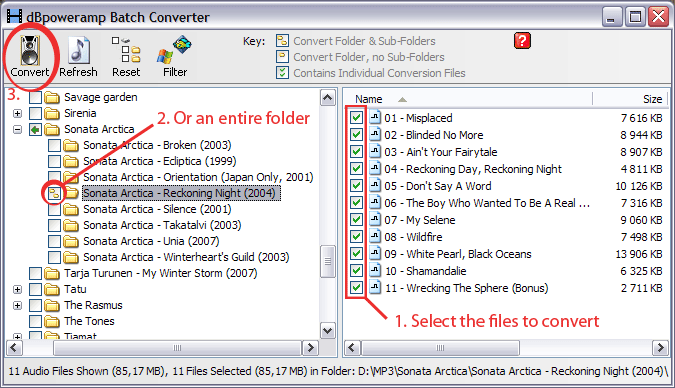The image size is (675, 388).
Task: Click the Sonata Arctica parent folder icon
Action: (52, 129)
